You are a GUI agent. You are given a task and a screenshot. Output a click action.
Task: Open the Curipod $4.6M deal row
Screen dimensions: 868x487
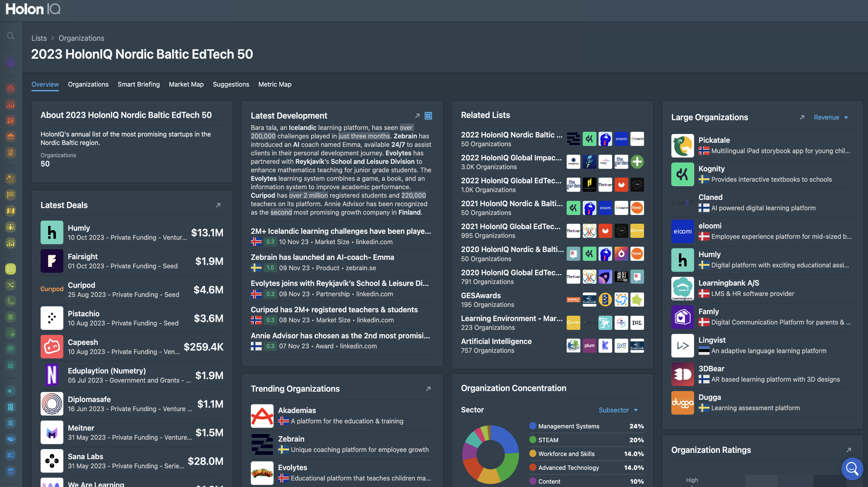[x=132, y=289]
